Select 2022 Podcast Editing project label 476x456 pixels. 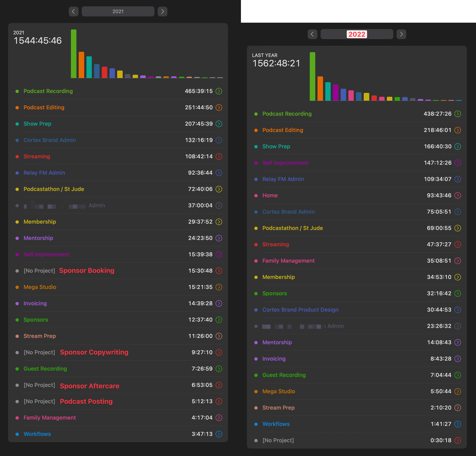coord(283,130)
